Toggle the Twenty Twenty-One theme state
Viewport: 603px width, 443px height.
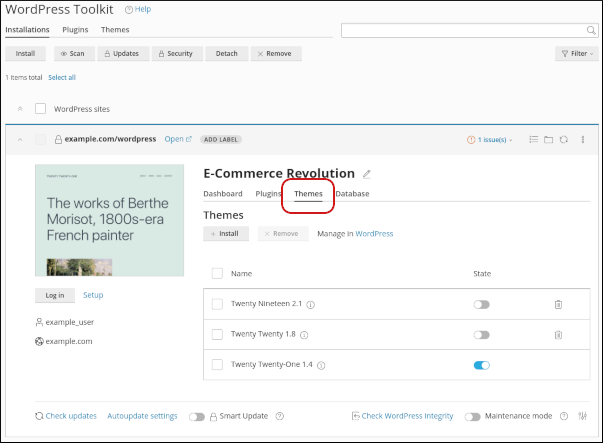click(481, 365)
